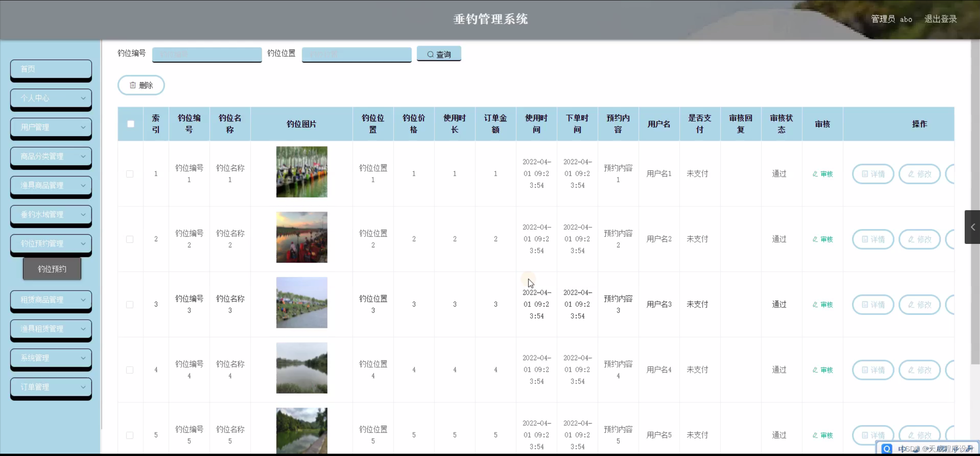
Task: Open fishing spot image for row 1
Action: click(302, 172)
